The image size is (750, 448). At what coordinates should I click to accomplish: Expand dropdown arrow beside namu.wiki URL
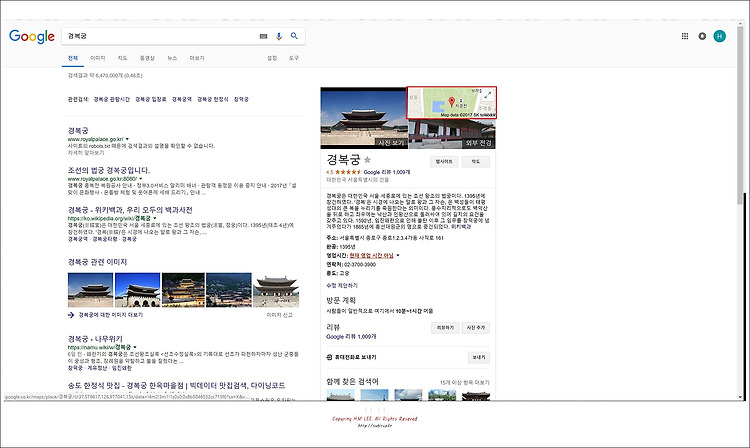coord(135,347)
